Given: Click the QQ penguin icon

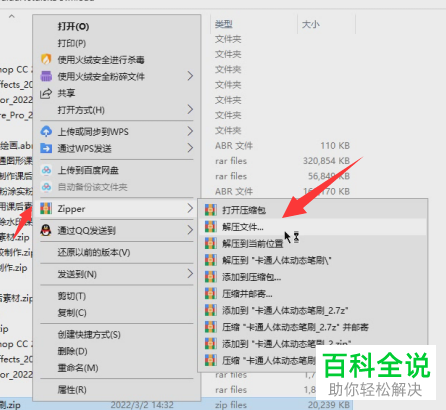Looking at the screenshot, I should point(46,230).
